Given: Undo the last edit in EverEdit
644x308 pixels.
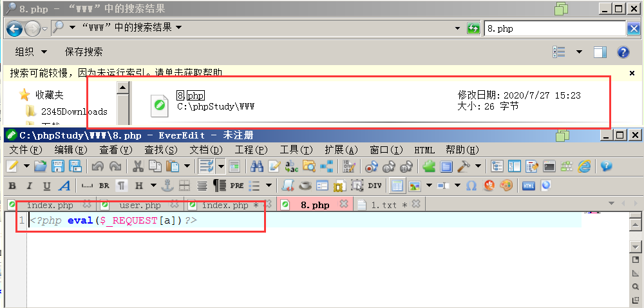Looking at the screenshot, I should (x=98, y=166).
